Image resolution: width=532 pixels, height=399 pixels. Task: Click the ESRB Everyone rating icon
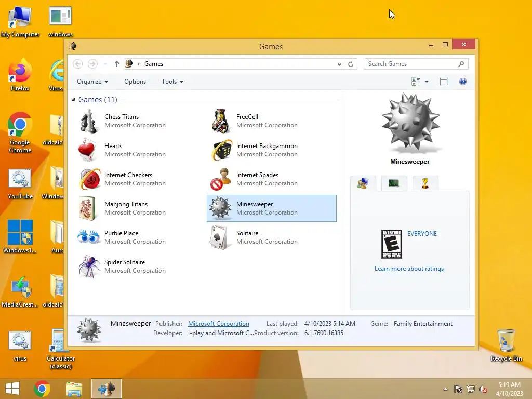pos(392,244)
